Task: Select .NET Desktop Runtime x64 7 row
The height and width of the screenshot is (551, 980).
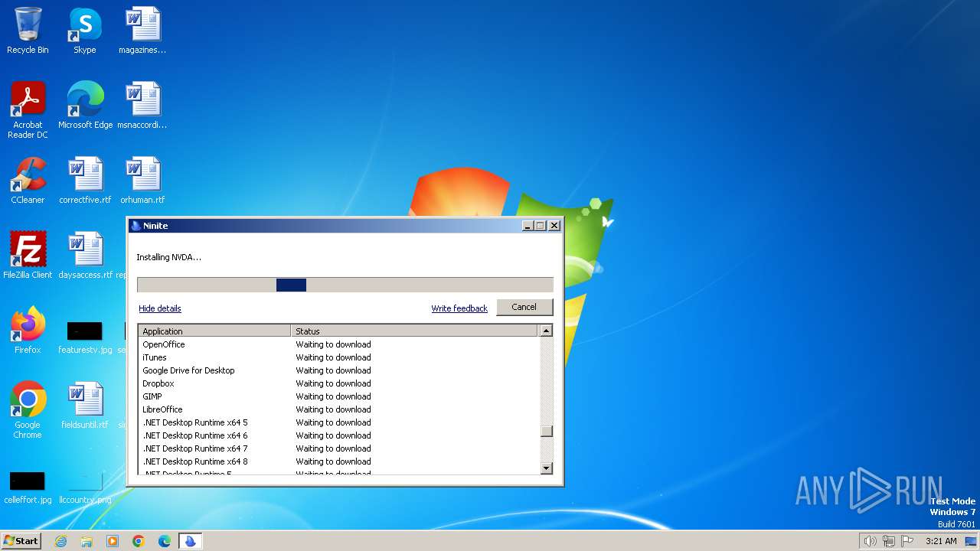Action: click(339, 448)
